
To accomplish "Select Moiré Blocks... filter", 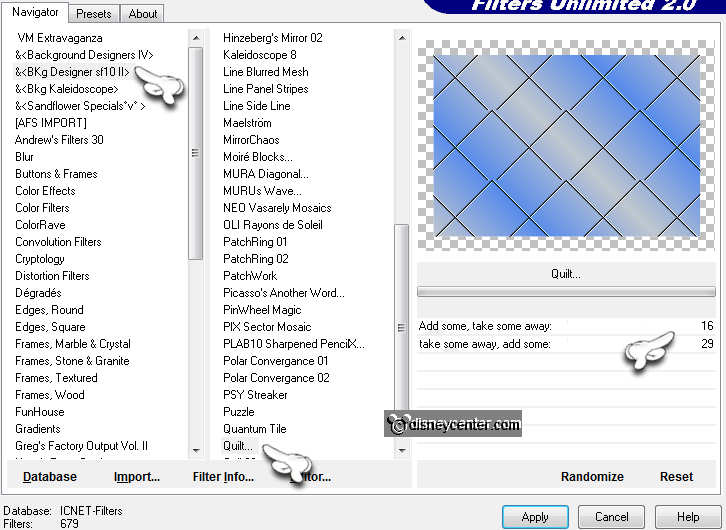I will click(258, 157).
